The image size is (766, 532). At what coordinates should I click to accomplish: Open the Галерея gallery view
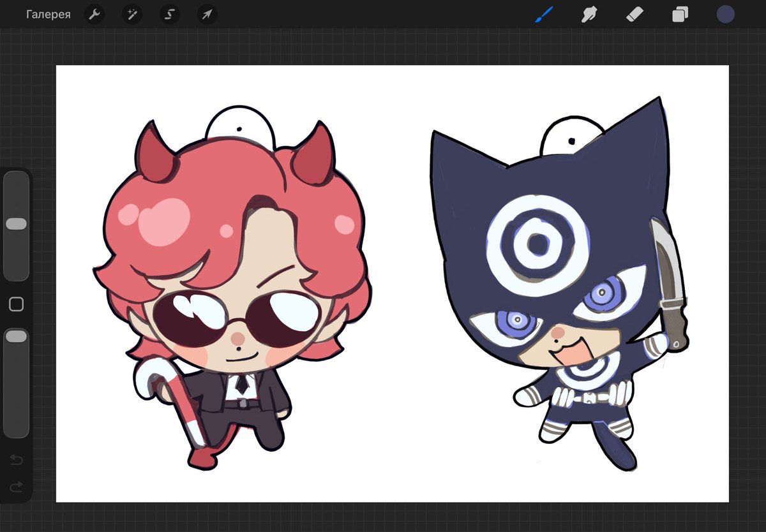pos(49,14)
